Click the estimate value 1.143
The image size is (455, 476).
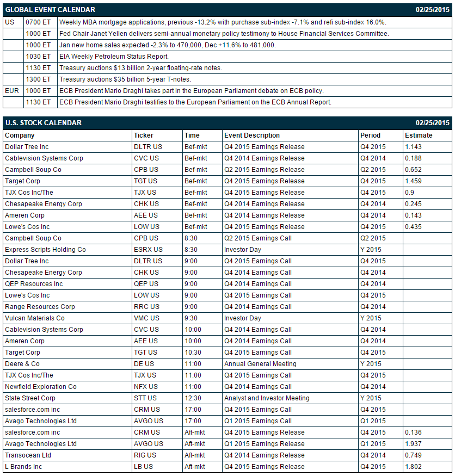point(413,147)
